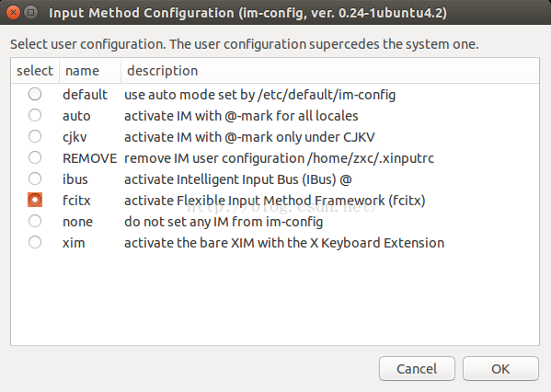Screen dimensions: 551x392
Task: Select the auto radio option
Action: coord(35,115)
